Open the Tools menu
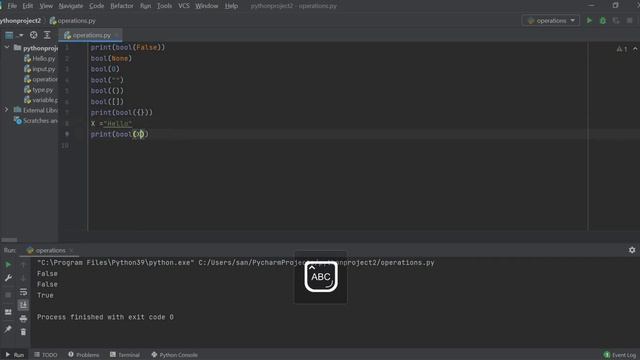 click(x=164, y=6)
